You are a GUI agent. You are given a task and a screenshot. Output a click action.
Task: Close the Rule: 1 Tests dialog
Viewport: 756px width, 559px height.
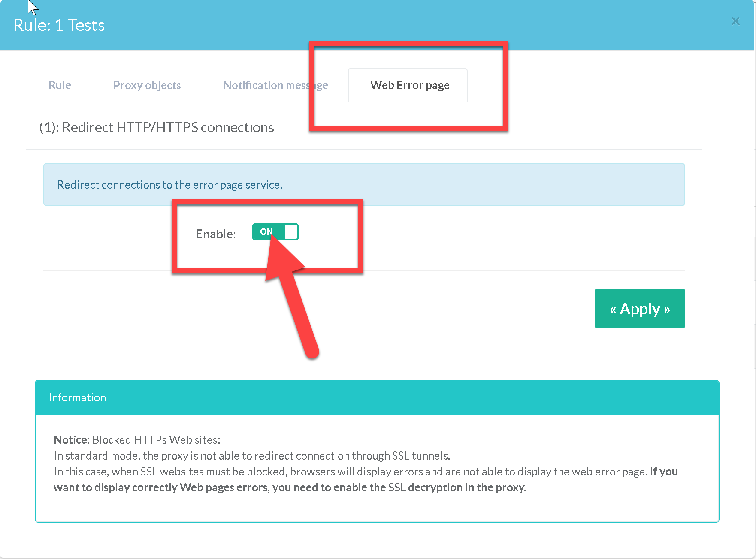pyautogui.click(x=735, y=21)
